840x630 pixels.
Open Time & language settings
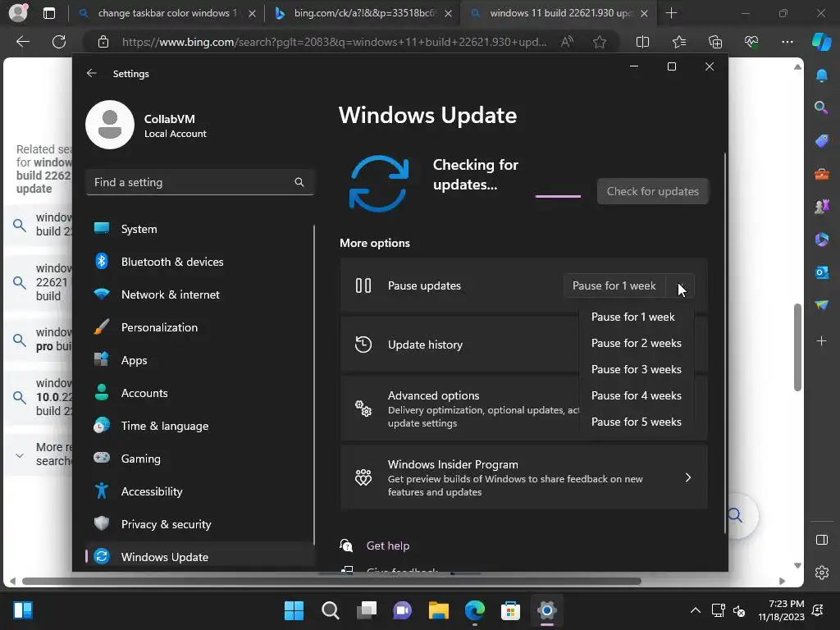click(199, 426)
